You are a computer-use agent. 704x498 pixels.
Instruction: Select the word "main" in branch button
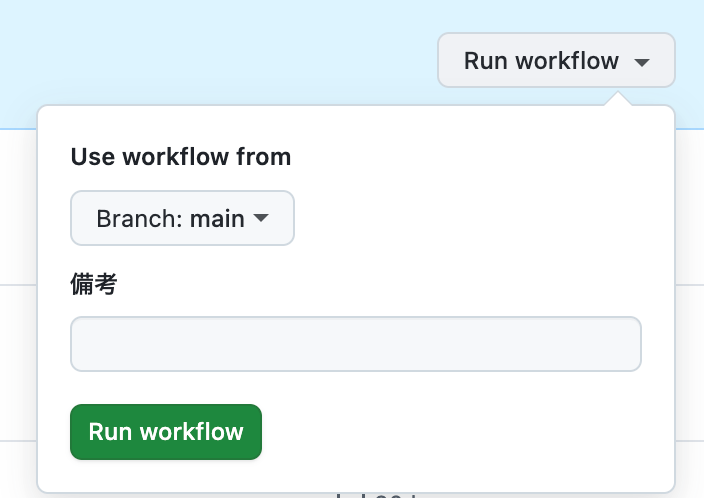(x=217, y=219)
